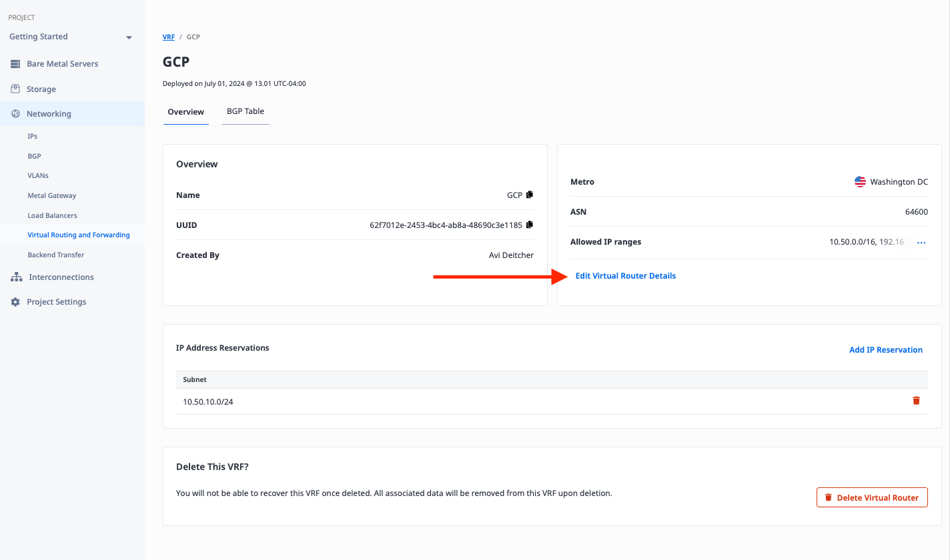Switch to the BGP Table tab
The height and width of the screenshot is (560, 950).
point(246,111)
